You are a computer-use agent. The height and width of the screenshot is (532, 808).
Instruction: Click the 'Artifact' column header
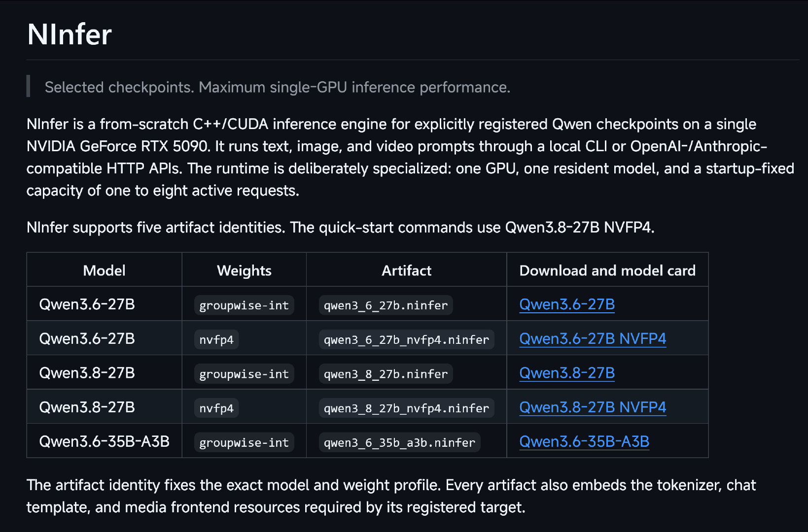406,270
